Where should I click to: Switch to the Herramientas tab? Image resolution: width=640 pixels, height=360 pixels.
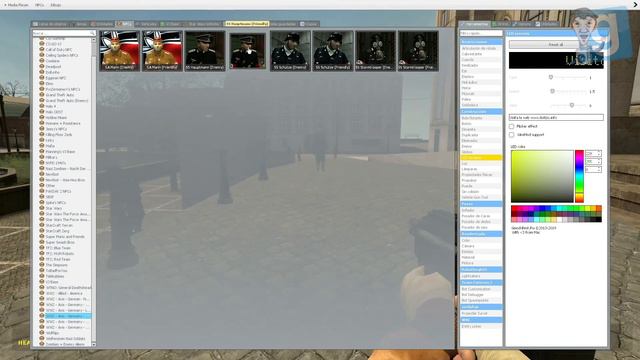pos(475,24)
